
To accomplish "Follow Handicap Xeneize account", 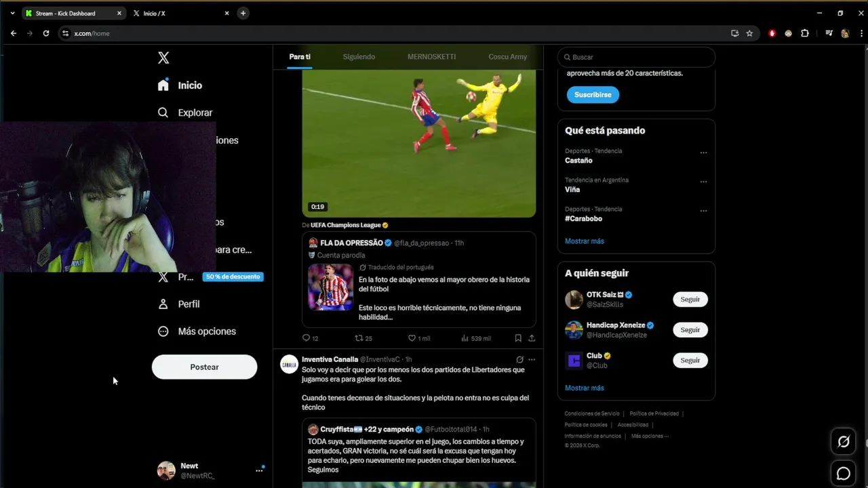I will tap(690, 330).
